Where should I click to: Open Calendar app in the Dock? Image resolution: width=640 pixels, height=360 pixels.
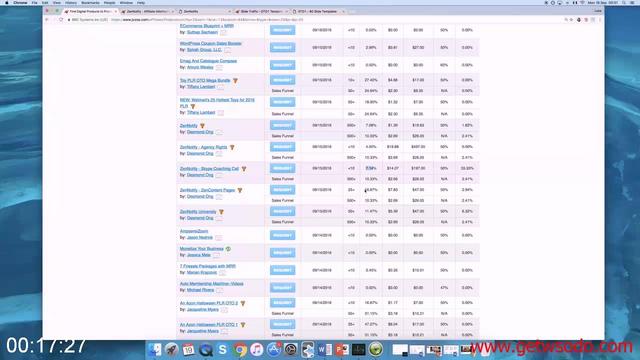pyautogui.click(x=189, y=349)
